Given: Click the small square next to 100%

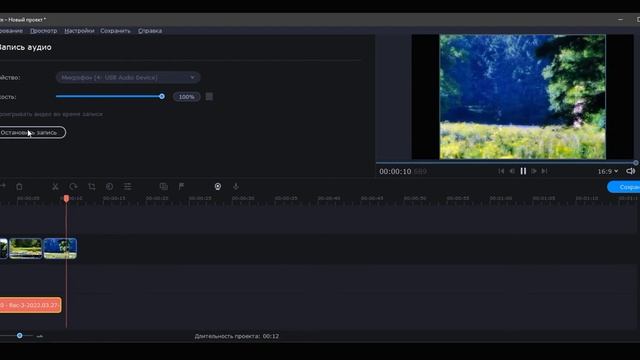Looking at the screenshot, I should point(209,96).
